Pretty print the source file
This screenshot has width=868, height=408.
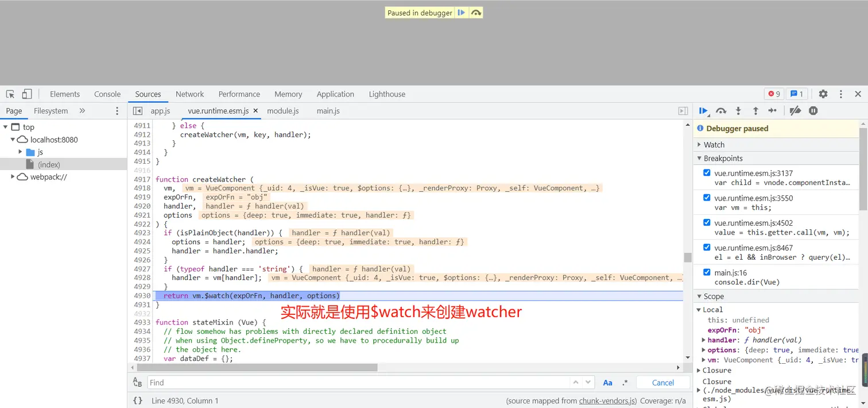(x=138, y=401)
